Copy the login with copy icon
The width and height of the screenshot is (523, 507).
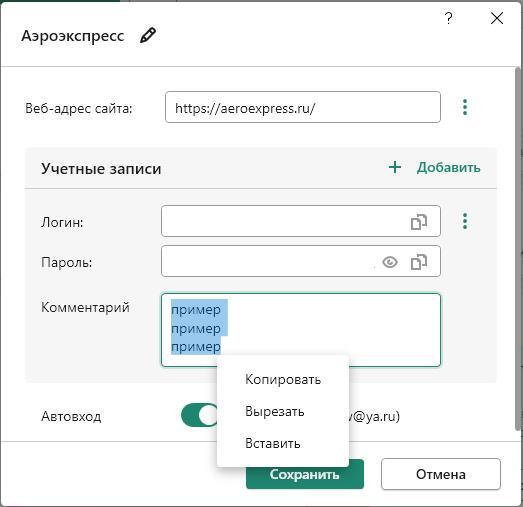[419, 222]
